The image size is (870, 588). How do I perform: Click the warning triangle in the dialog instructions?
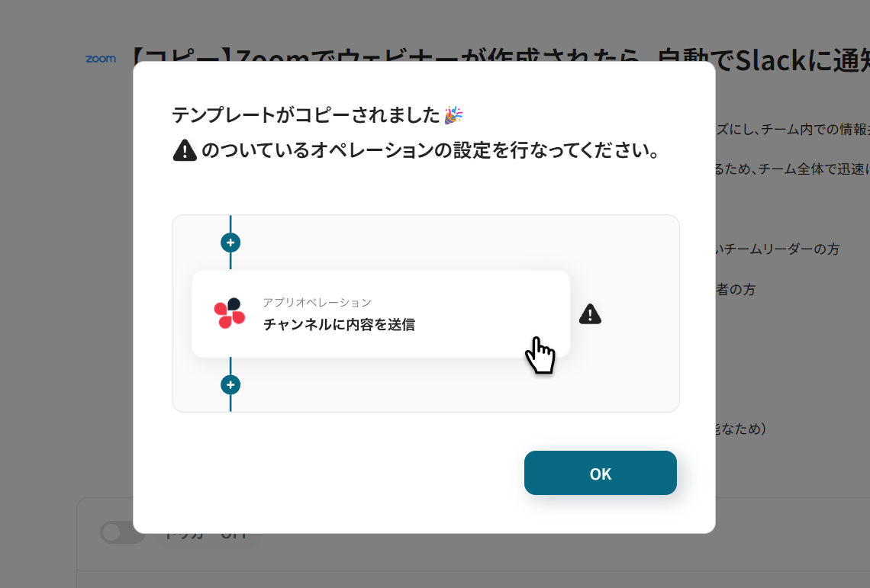(185, 150)
